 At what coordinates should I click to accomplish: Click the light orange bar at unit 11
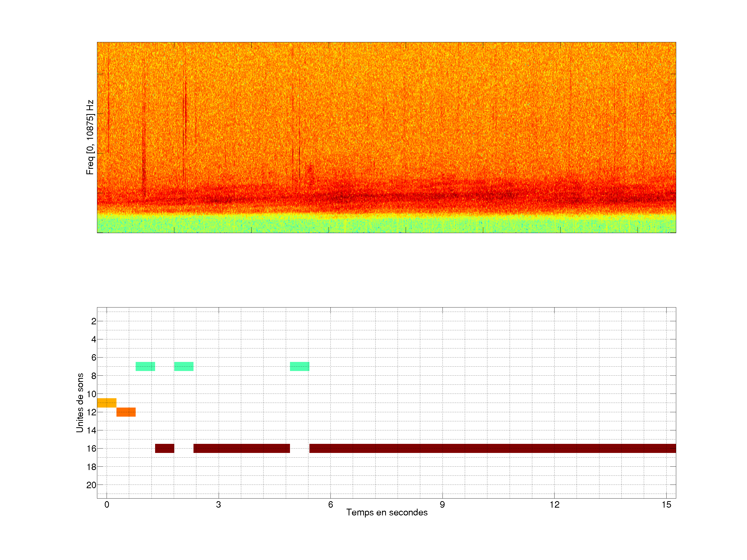click(107, 403)
